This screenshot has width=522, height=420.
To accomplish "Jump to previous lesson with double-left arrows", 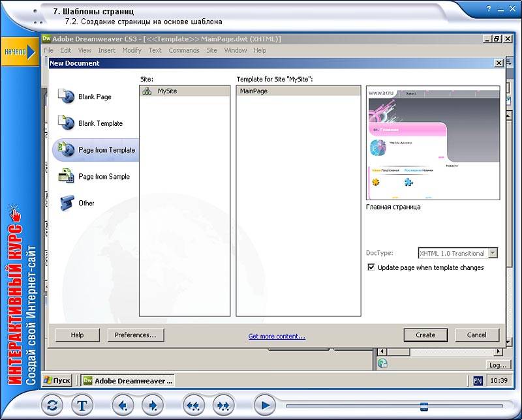I will click(x=193, y=405).
